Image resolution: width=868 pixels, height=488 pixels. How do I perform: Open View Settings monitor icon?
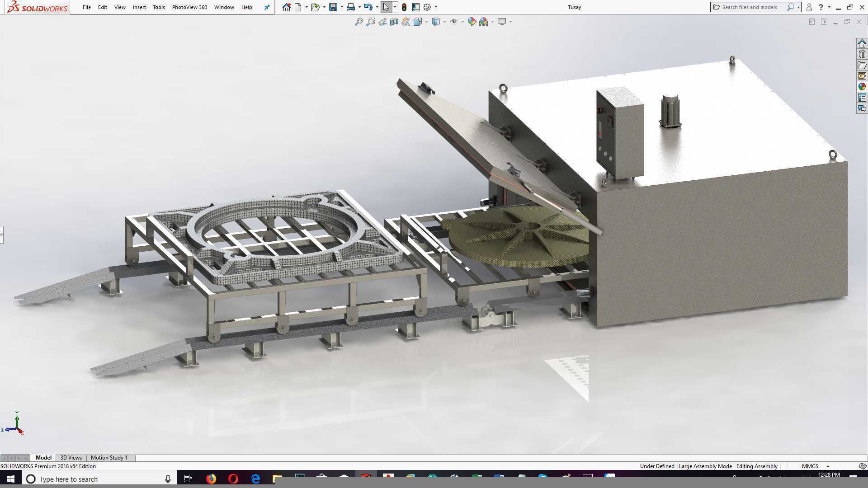502,22
